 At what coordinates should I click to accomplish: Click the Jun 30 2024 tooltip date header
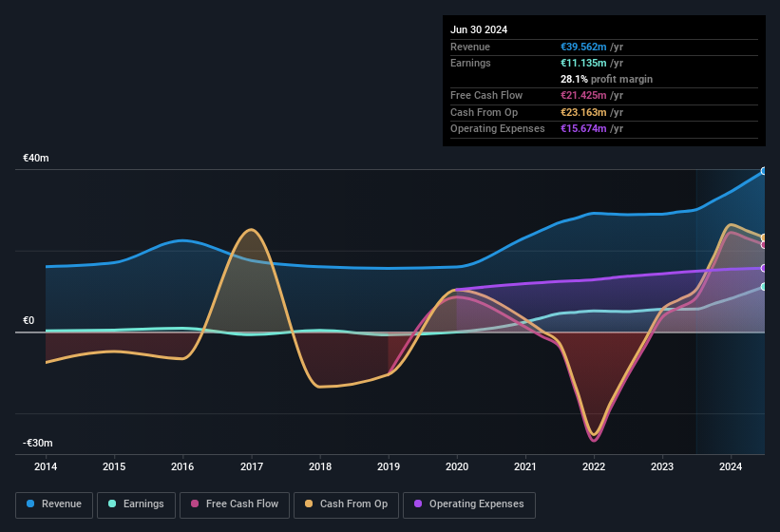479,29
